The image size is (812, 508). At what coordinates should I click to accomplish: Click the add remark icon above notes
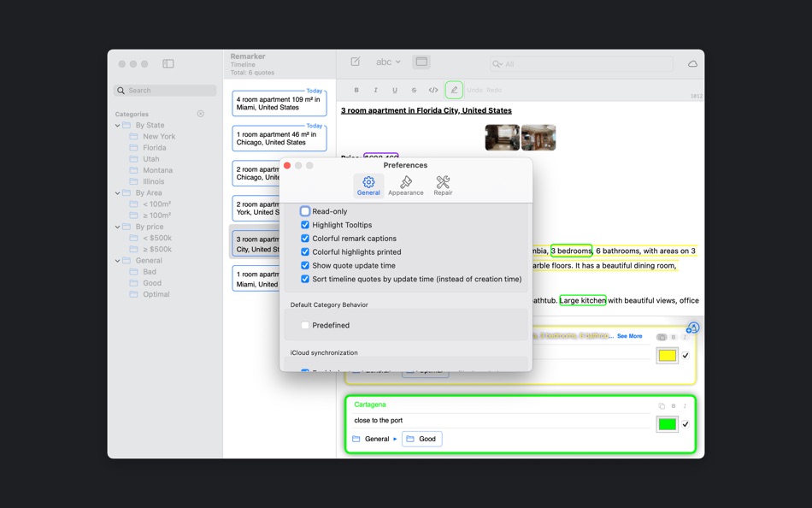click(693, 328)
